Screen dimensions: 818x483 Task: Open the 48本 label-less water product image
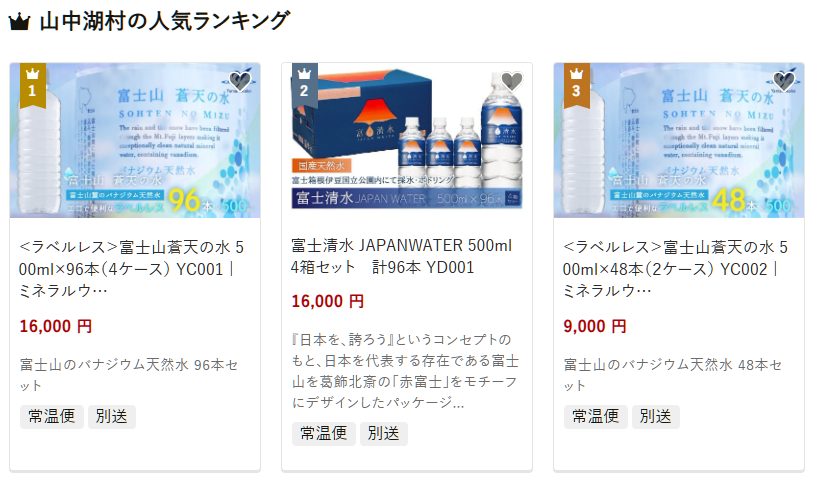tap(679, 140)
